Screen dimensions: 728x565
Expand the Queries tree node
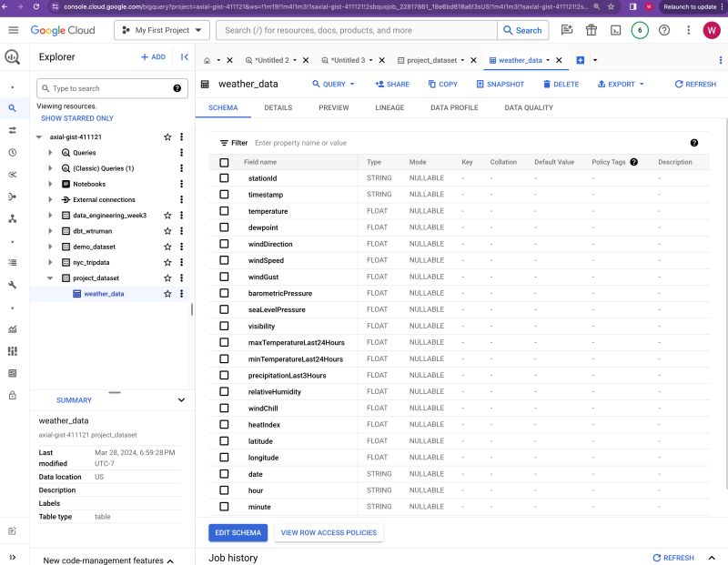[x=50, y=152]
